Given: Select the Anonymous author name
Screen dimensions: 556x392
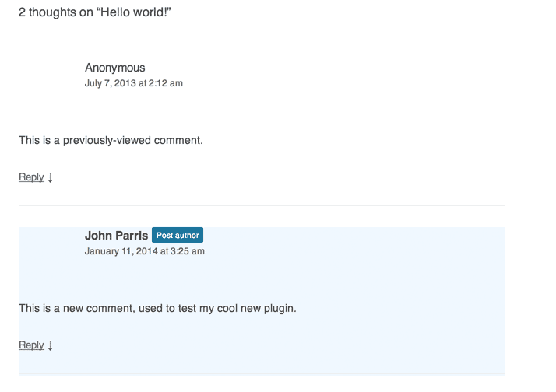Looking at the screenshot, I should 115,68.
